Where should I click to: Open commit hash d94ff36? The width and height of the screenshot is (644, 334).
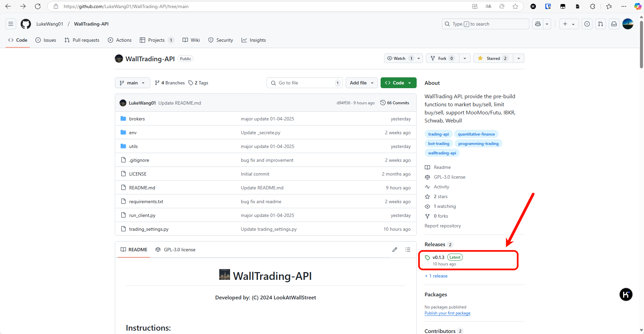click(343, 103)
